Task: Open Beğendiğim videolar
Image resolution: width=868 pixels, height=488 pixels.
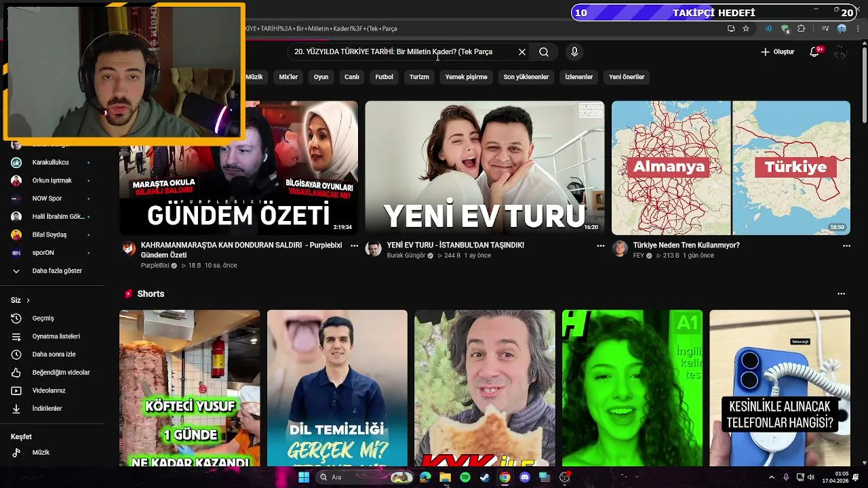Action: (52, 373)
